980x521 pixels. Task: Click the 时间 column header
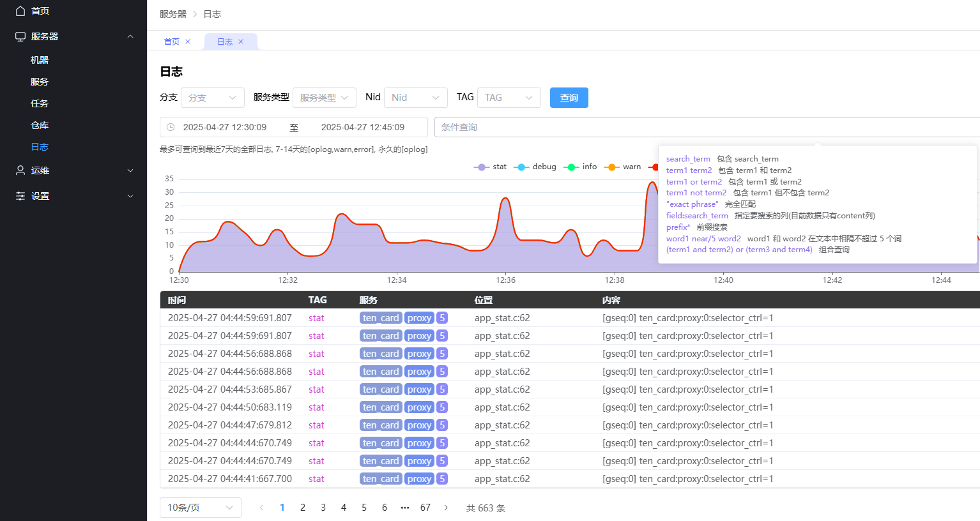click(x=177, y=300)
